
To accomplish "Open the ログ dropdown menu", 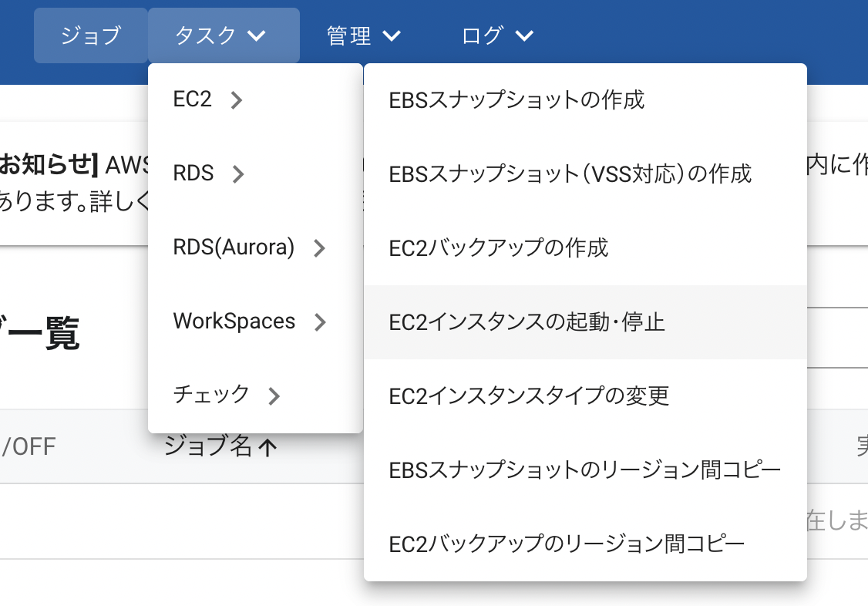I will [496, 35].
